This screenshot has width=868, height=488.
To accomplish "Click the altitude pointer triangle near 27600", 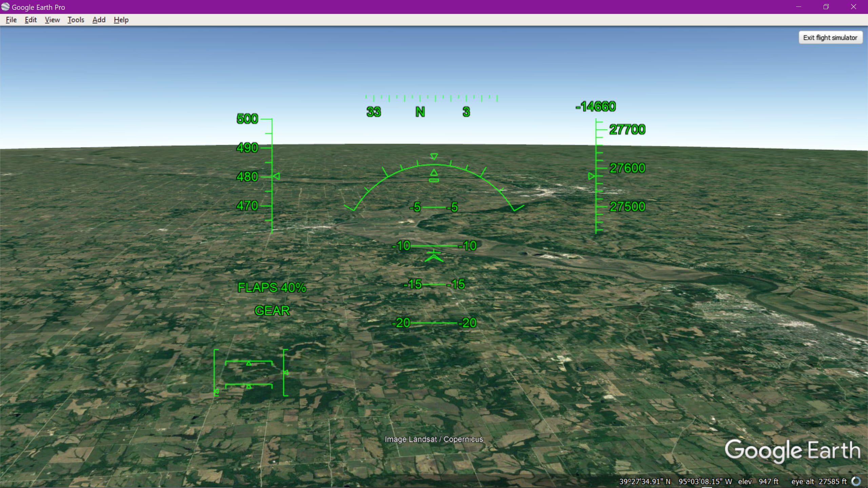I will 591,176.
